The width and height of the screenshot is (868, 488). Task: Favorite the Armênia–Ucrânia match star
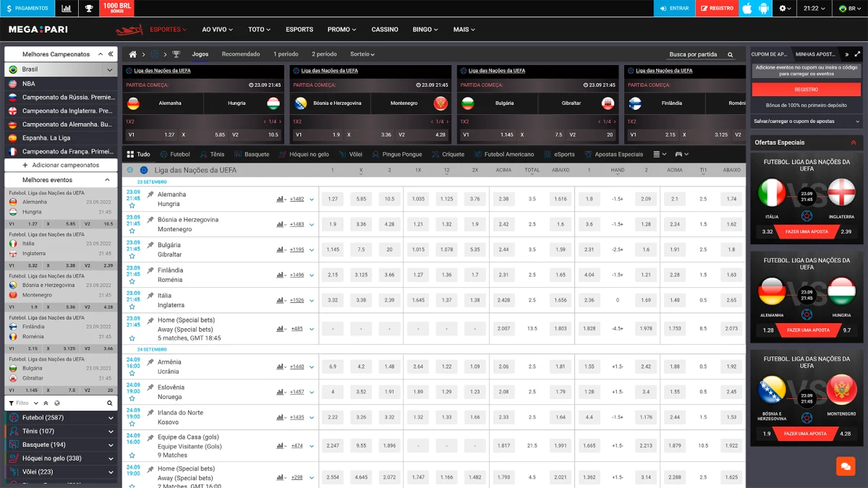coord(132,373)
